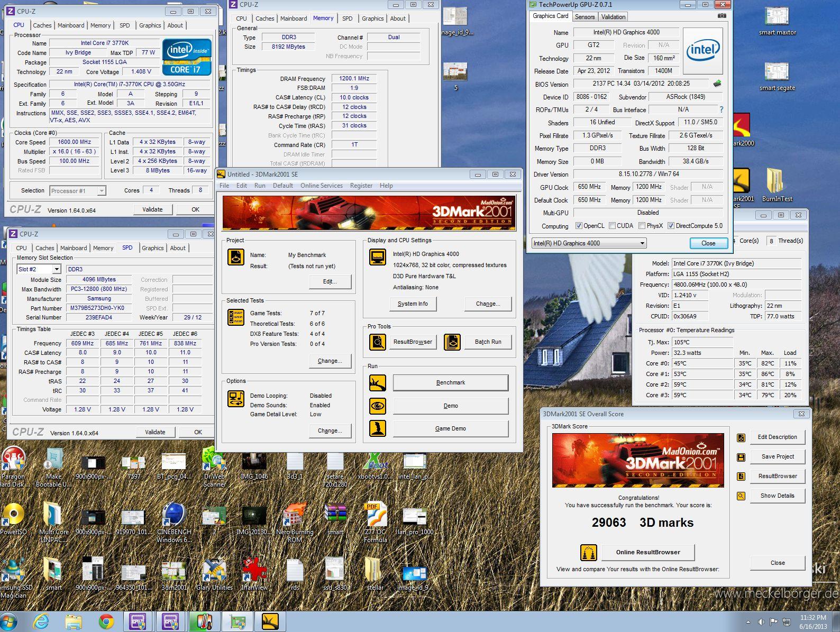Click the DRAM Frequency value 1200.1 MHz
840x632 pixels.
tap(354, 79)
